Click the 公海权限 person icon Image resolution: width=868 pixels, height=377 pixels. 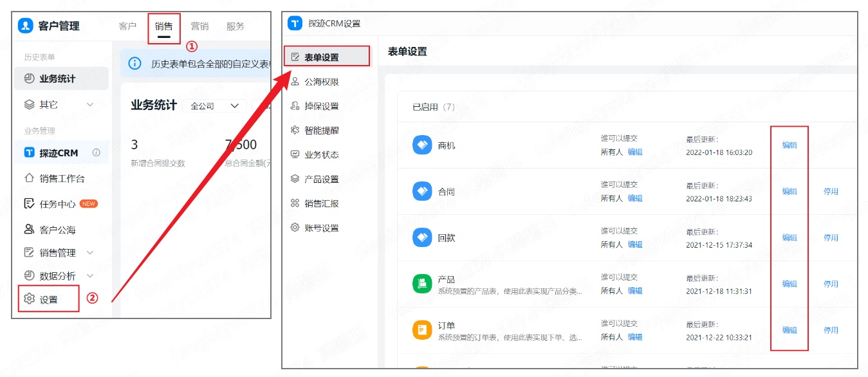(295, 82)
